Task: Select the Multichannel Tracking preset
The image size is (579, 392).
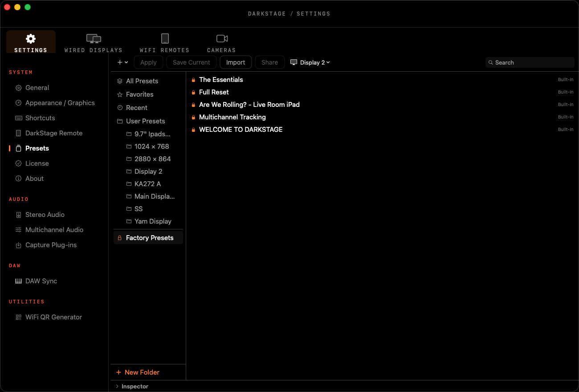Action: point(382,117)
